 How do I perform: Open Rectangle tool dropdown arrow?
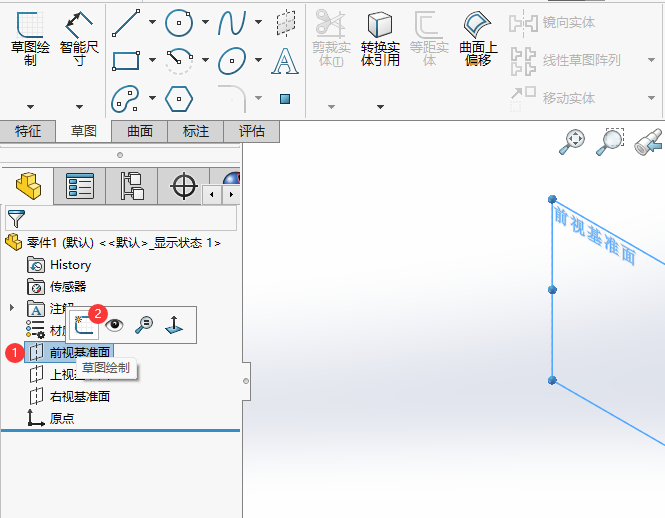pyautogui.click(x=152, y=60)
